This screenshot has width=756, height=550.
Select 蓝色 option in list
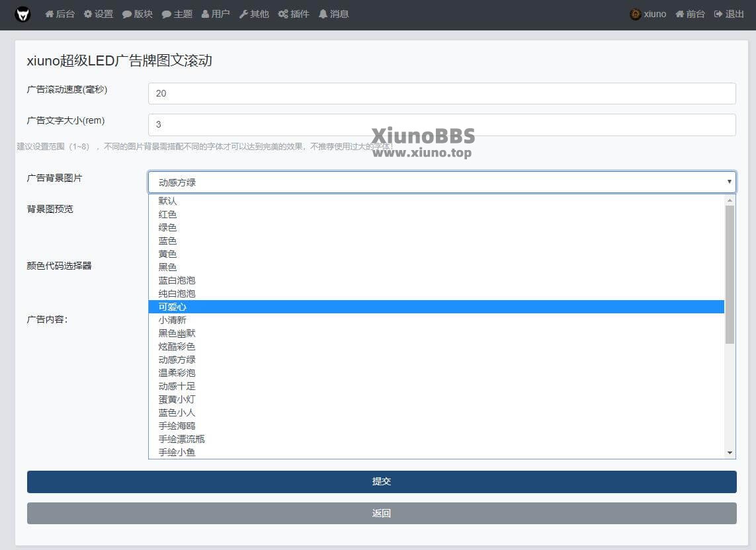437,241
